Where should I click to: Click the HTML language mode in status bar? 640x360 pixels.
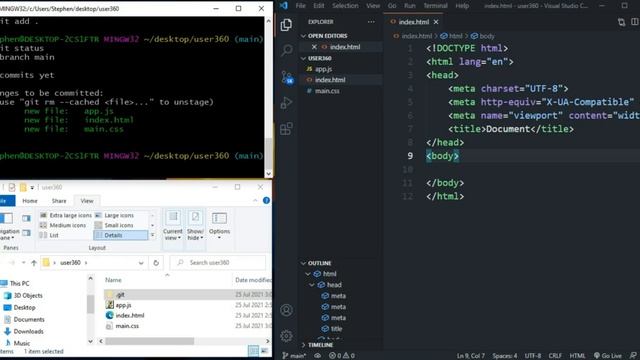[x=577, y=356]
